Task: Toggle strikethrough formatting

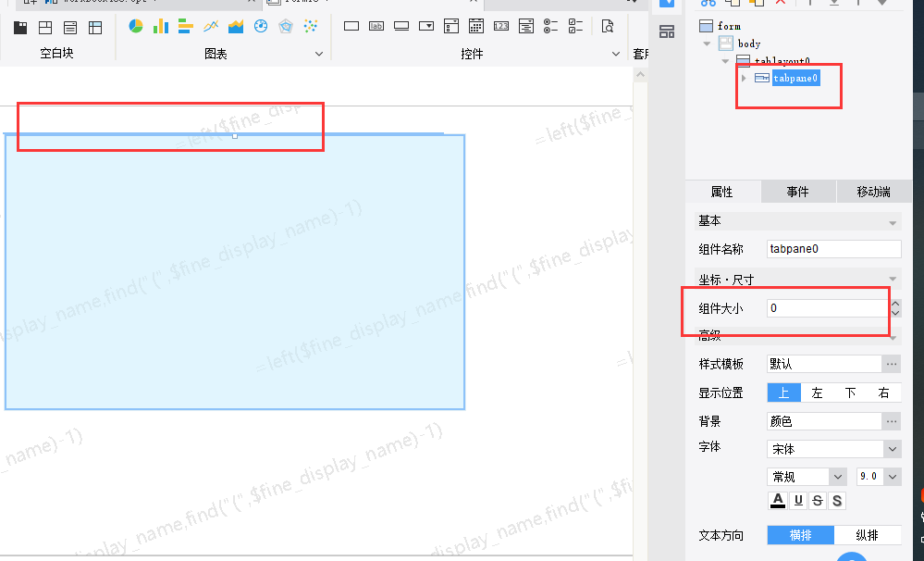Action: [x=818, y=500]
